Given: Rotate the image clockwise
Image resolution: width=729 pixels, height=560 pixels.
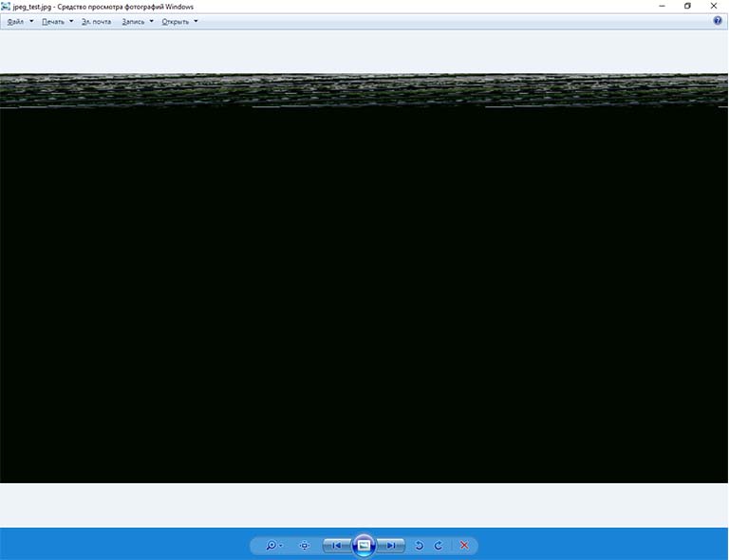Looking at the screenshot, I should click(439, 546).
